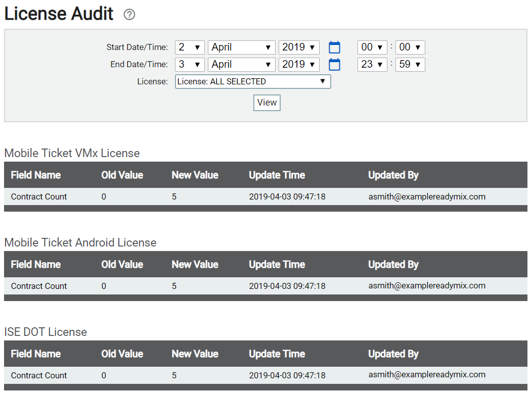
Task: Open the start year dropdown showing 2019
Action: point(299,47)
